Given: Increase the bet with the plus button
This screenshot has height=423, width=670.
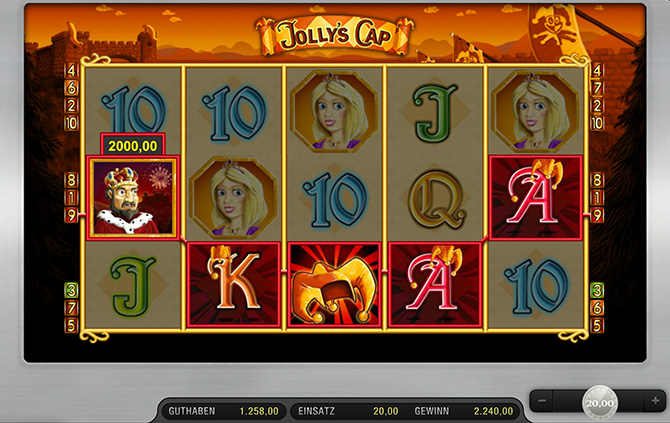Looking at the screenshot, I should 655,401.
